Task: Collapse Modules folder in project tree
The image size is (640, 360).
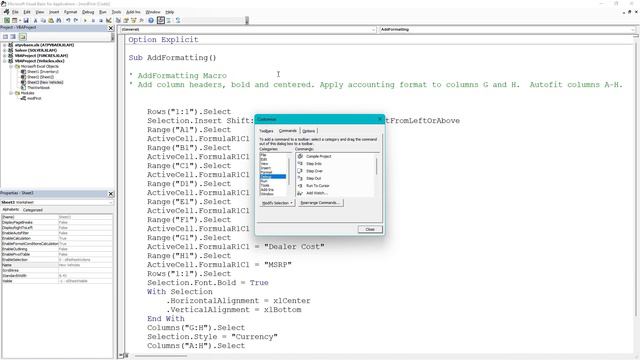Action: coord(11,93)
